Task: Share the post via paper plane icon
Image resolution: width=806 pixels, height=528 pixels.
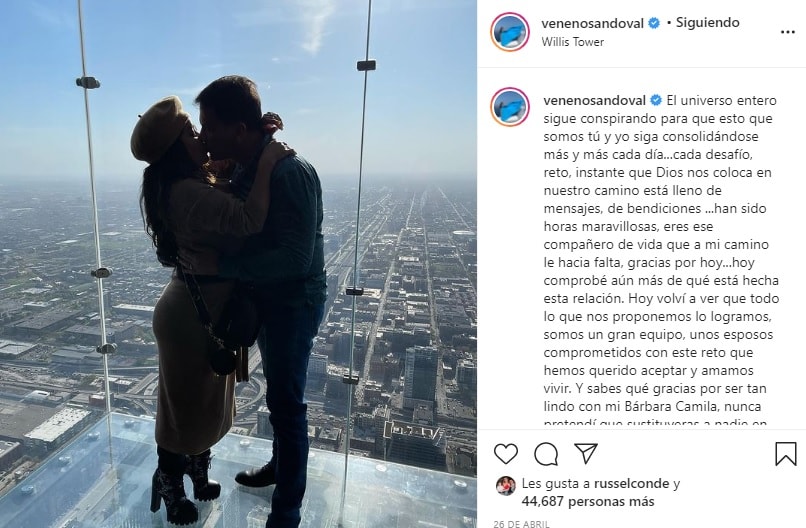Action: click(x=585, y=453)
